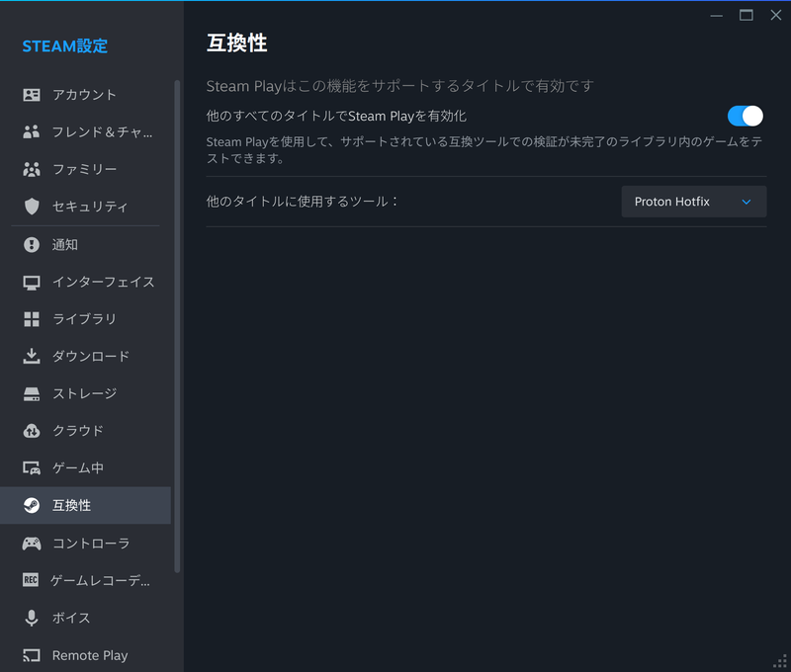Open ボイス settings via its microphone icon
791x672 pixels.
(x=33, y=618)
